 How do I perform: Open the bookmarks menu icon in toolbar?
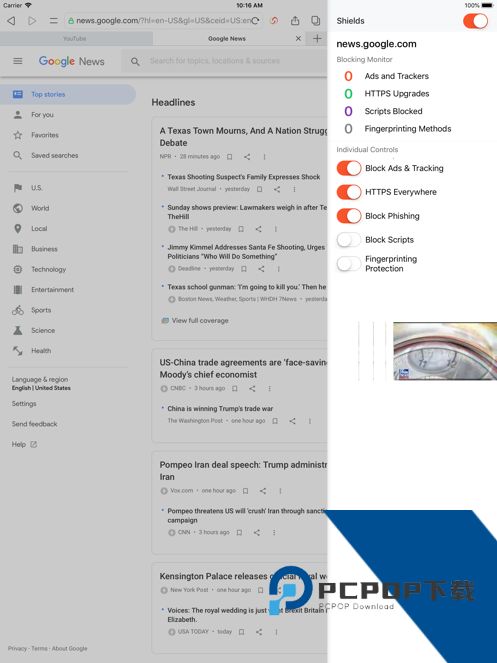pyautogui.click(x=53, y=21)
